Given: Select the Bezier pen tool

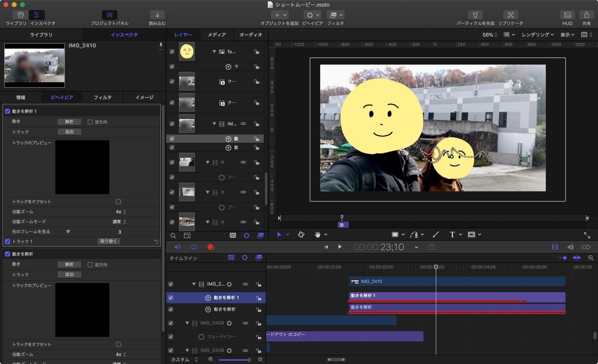Looking at the screenshot, I should (x=414, y=235).
